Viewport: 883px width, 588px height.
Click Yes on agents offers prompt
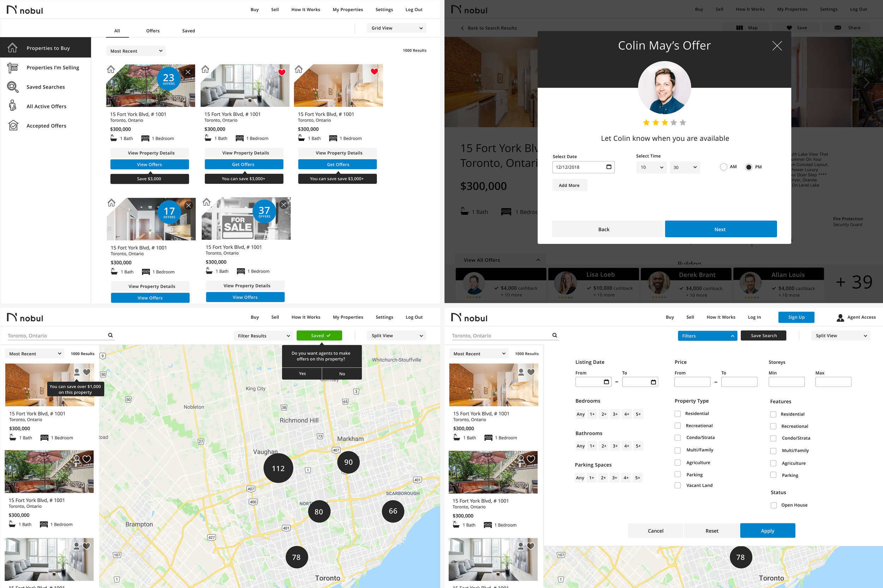point(302,373)
